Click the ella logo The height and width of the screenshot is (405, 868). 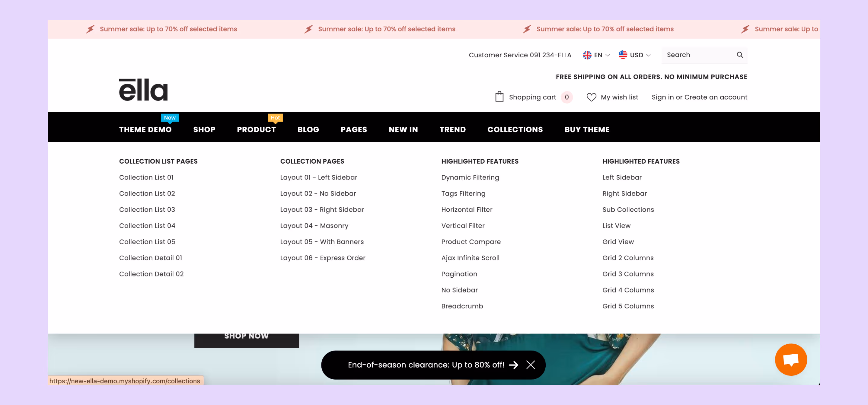[x=143, y=90]
